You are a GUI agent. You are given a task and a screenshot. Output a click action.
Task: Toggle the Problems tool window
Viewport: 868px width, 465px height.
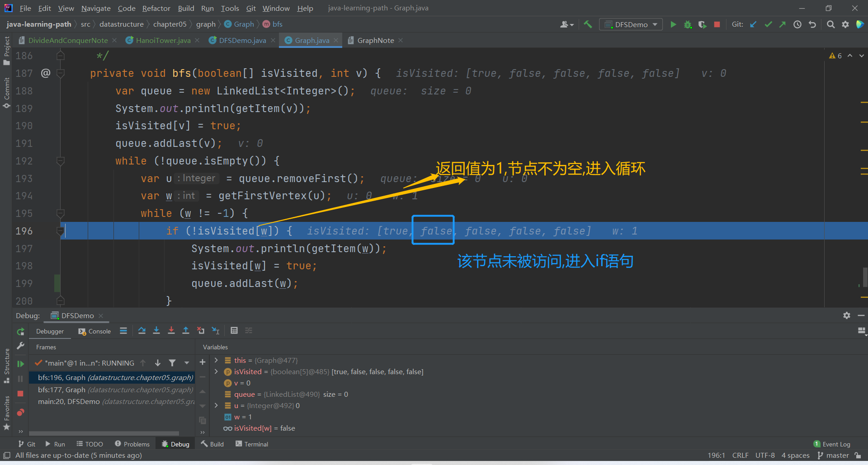[132, 444]
